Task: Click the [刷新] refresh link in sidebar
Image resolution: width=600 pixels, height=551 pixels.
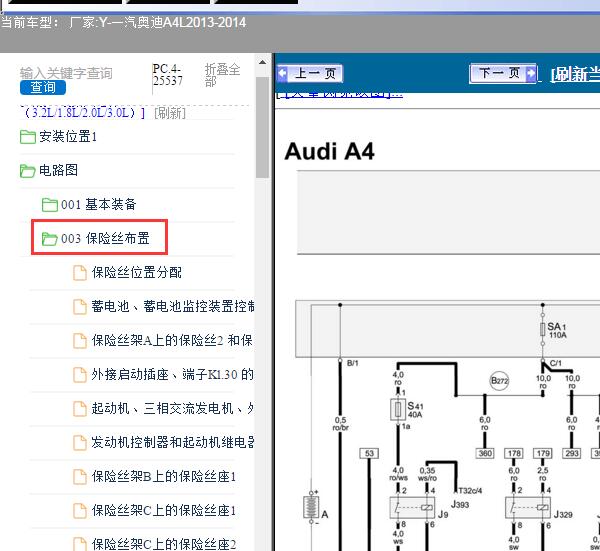Action: tap(170, 113)
